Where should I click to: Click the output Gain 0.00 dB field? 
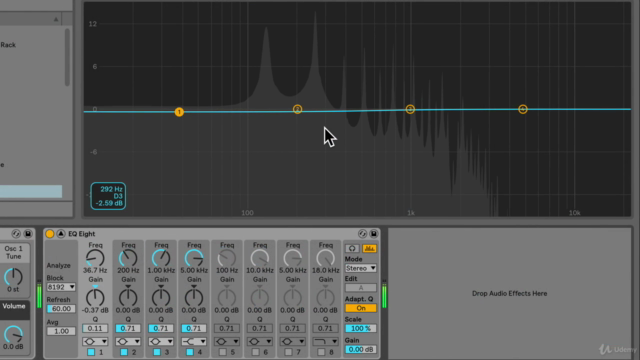[361, 349]
